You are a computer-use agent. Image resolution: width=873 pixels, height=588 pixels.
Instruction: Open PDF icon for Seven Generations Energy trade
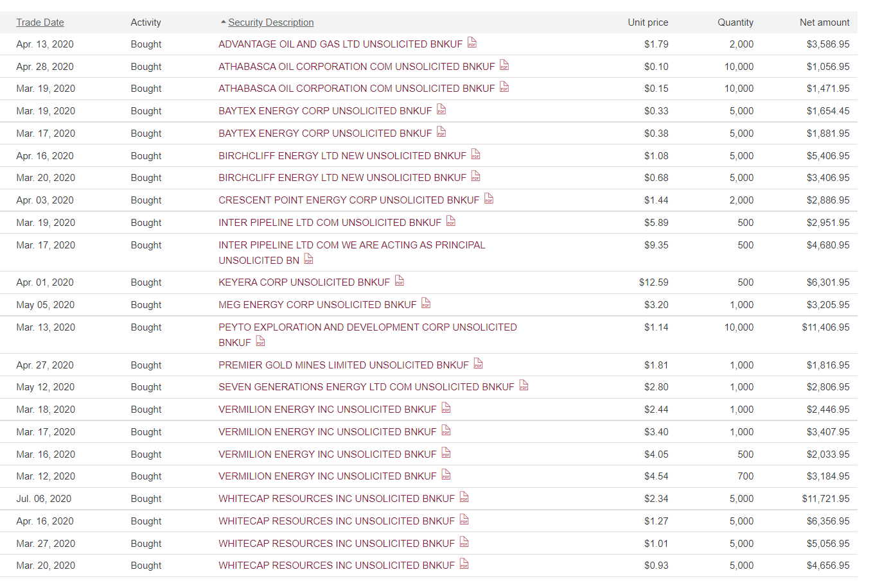coord(524,386)
